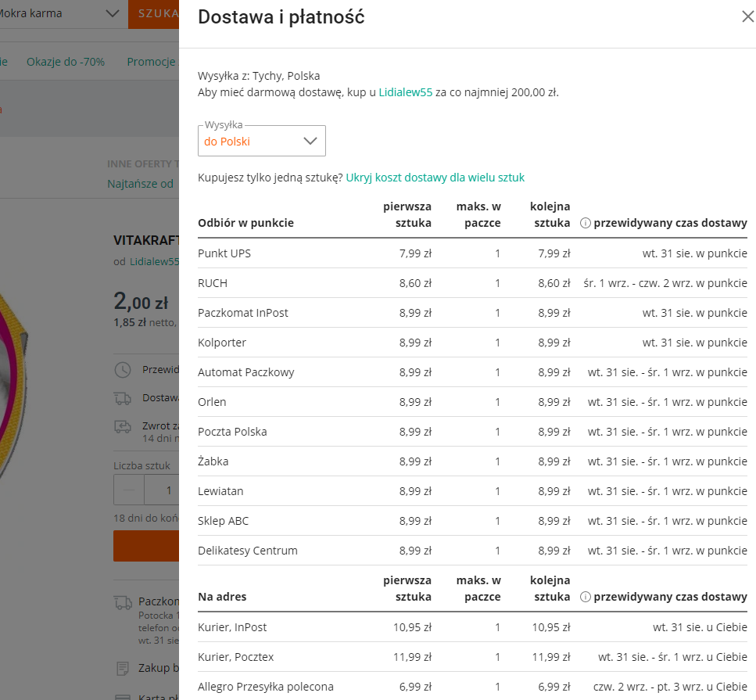
Task: Click info icon in Na adres header
Action: [x=585, y=597]
